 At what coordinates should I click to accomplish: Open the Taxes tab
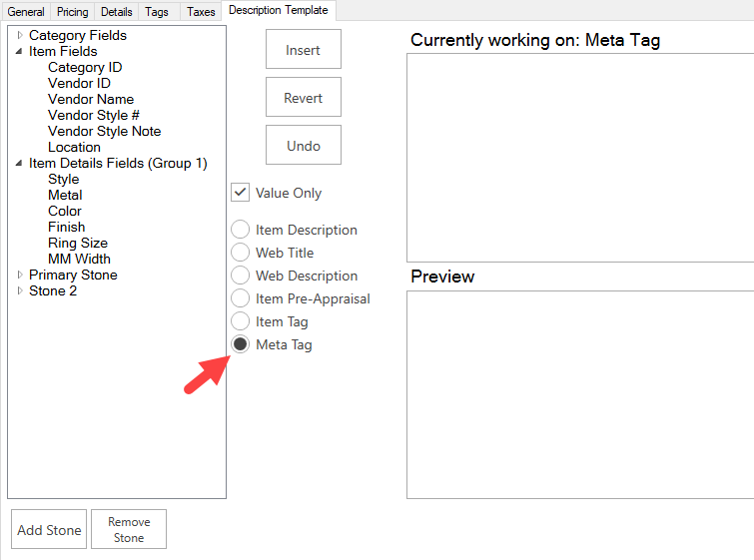(201, 12)
